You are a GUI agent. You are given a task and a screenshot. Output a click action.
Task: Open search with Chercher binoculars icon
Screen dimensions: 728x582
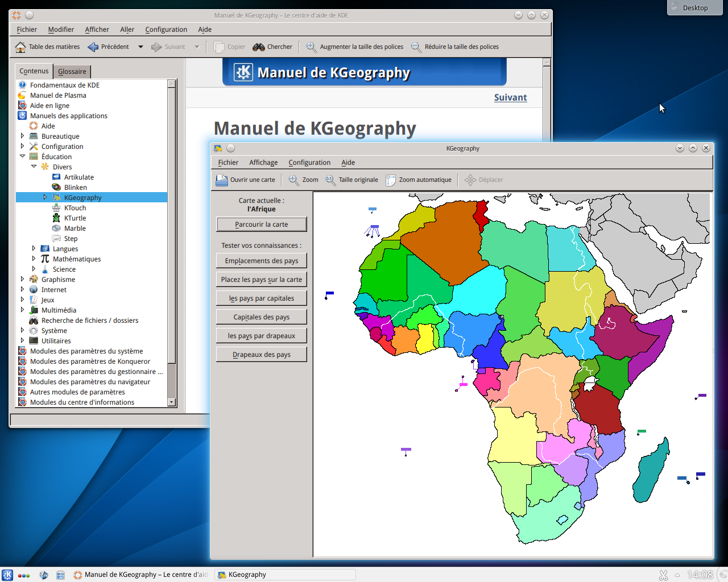pos(259,47)
